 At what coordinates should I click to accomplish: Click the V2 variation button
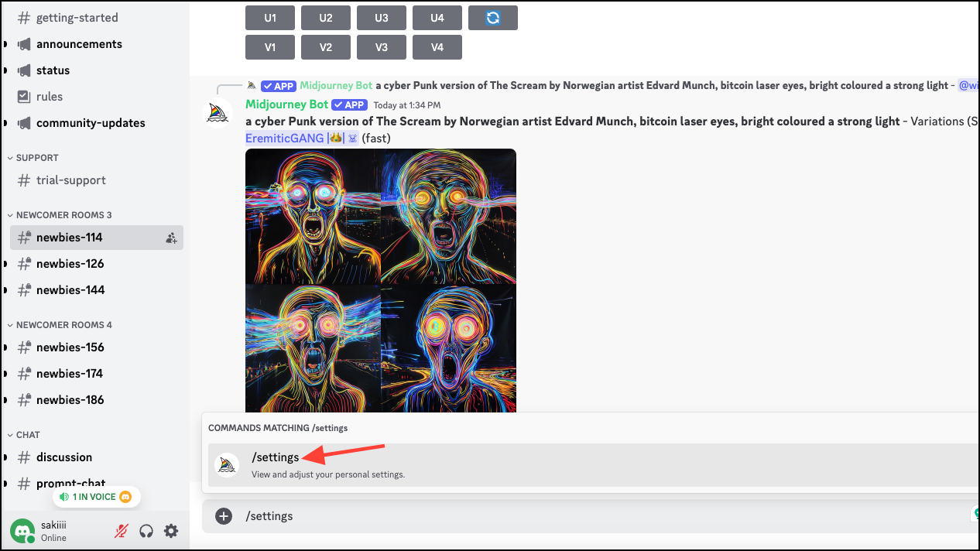tap(326, 47)
